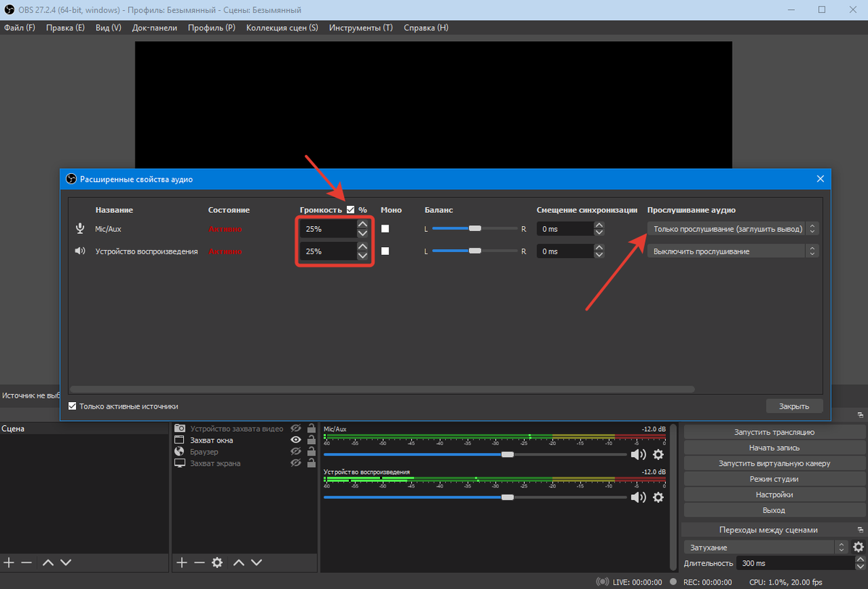Click the Закрыть button
Image resolution: width=868 pixels, height=589 pixels.
click(x=793, y=406)
